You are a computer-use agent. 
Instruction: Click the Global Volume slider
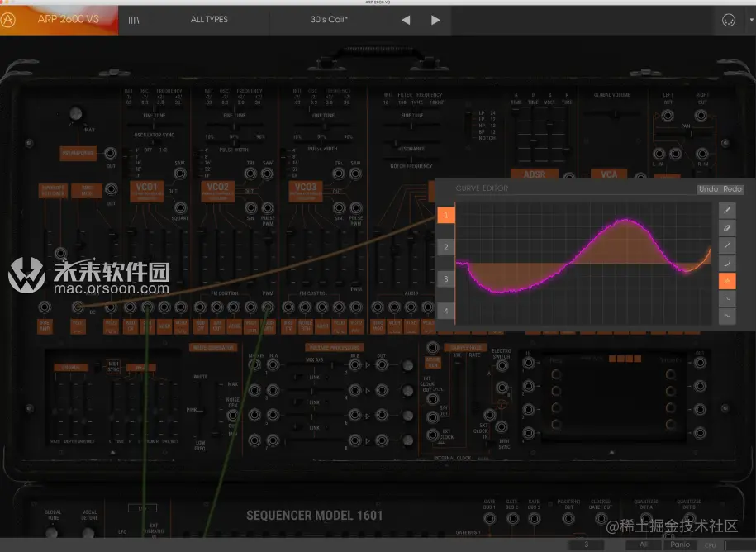point(612,114)
